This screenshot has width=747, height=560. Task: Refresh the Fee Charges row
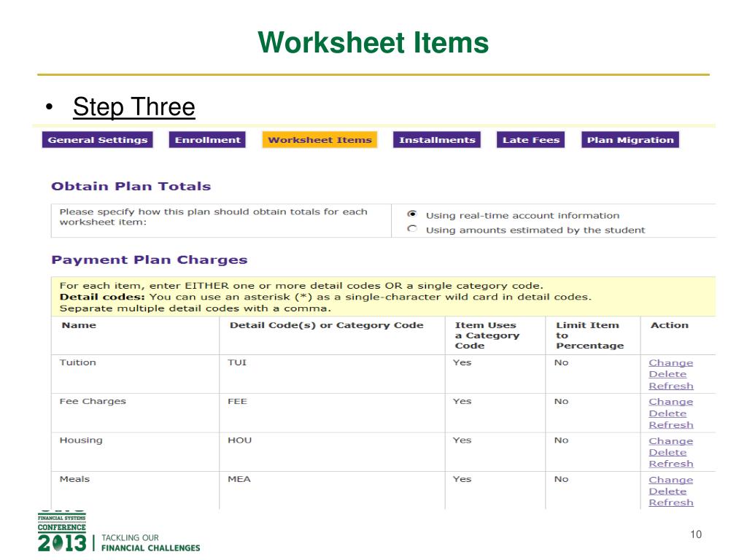click(x=671, y=425)
